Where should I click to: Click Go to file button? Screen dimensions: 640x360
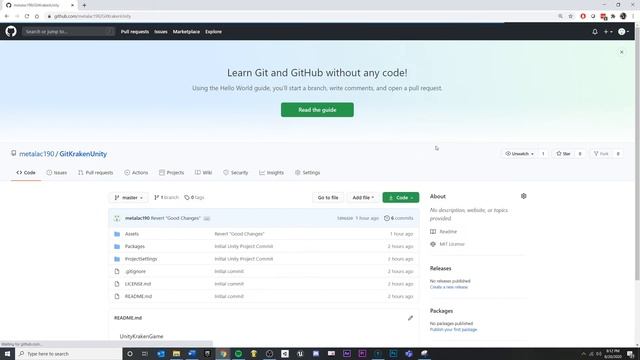coord(328,198)
